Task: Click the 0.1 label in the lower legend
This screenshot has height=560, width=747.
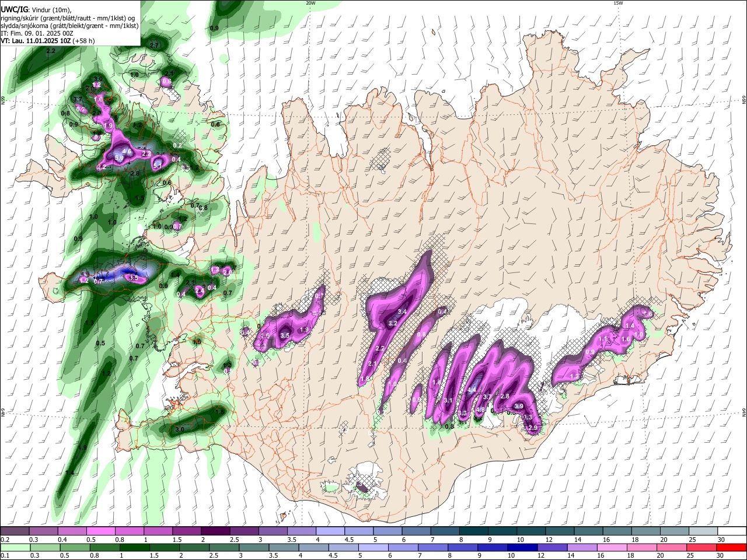Action: (x=5, y=556)
